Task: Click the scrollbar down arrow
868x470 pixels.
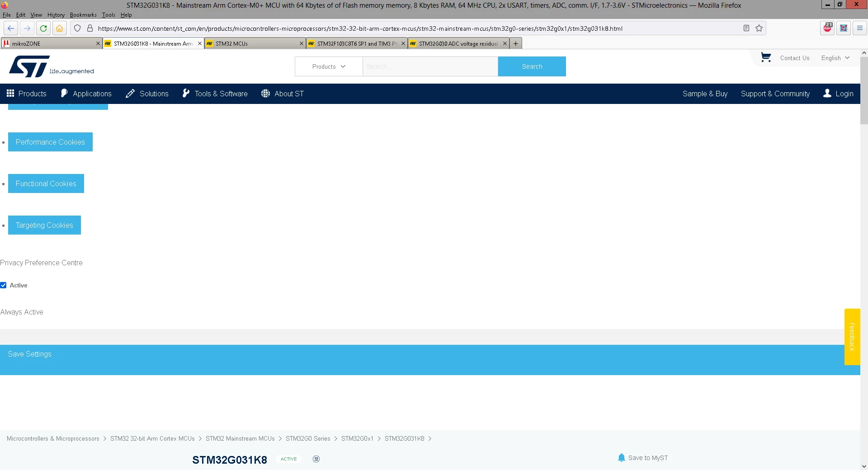Action: 864,466
